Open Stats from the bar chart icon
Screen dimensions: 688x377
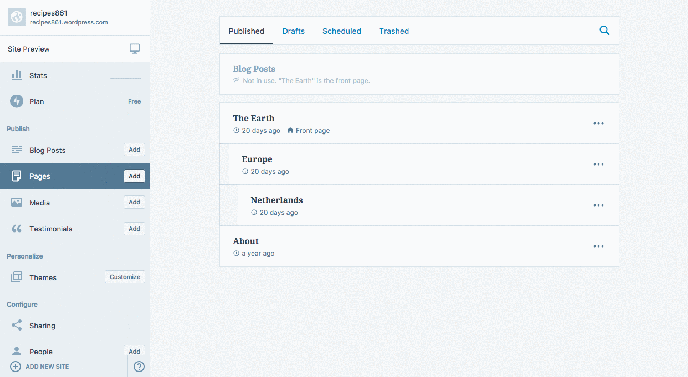[17, 75]
